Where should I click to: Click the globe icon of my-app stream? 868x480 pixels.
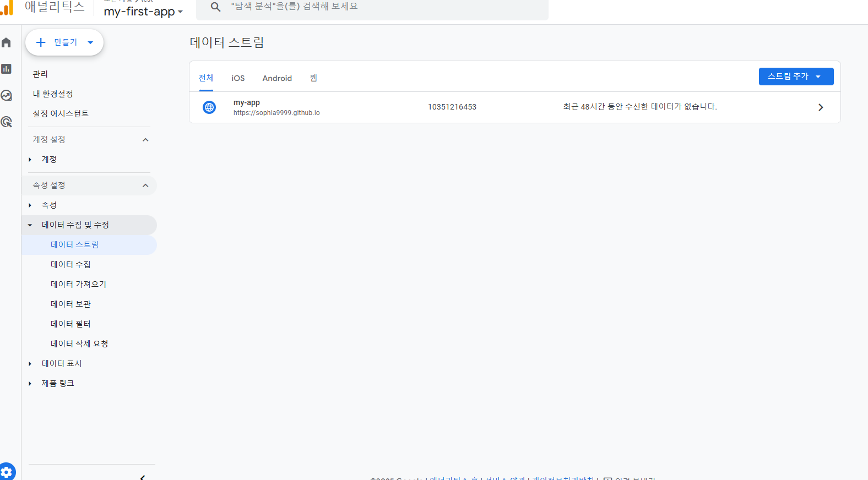209,107
